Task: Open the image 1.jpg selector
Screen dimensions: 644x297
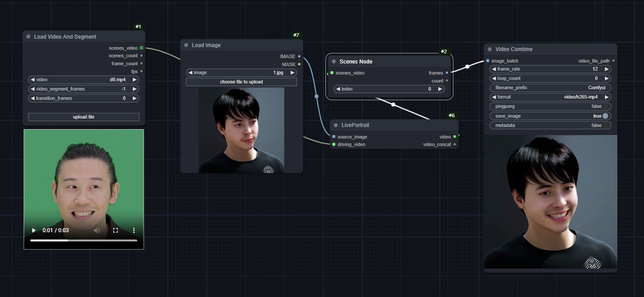Action: [x=242, y=72]
